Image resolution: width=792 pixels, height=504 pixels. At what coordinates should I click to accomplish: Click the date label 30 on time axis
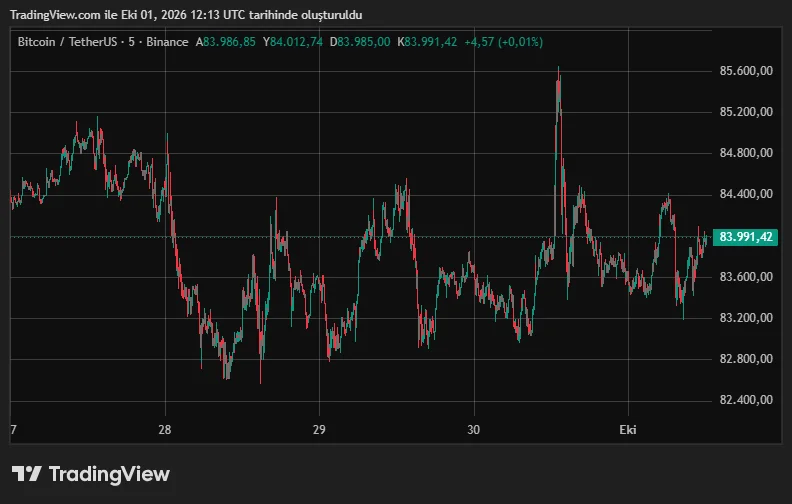473,430
